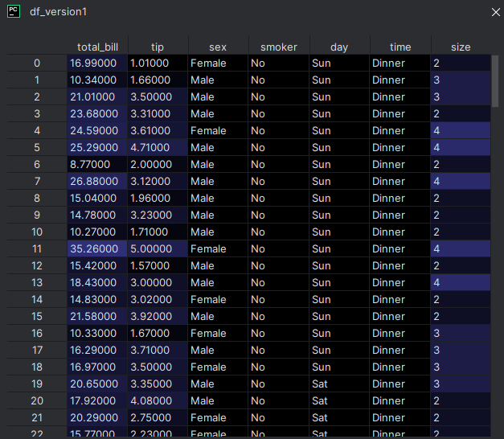
Task: Click smoker No cell in row 9
Action: point(279,215)
